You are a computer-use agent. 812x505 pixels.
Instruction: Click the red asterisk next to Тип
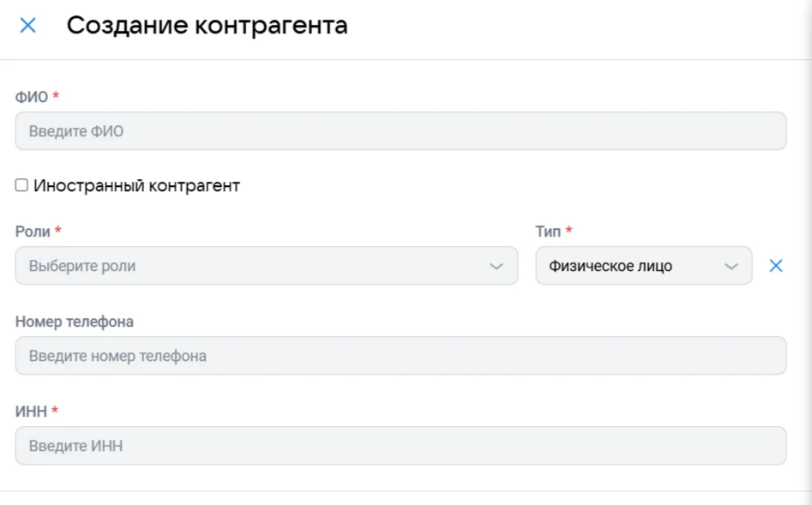568,231
